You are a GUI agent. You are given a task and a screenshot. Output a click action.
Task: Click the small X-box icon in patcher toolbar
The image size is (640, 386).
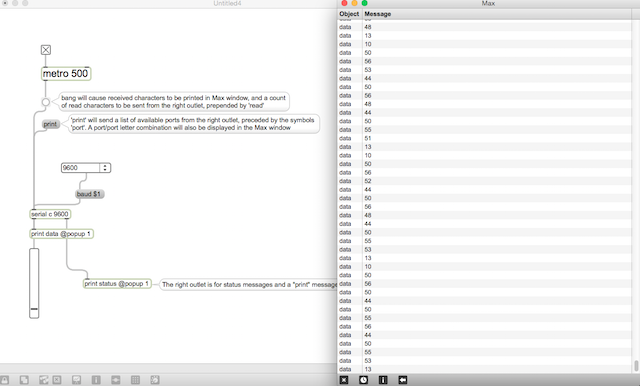click(57, 380)
